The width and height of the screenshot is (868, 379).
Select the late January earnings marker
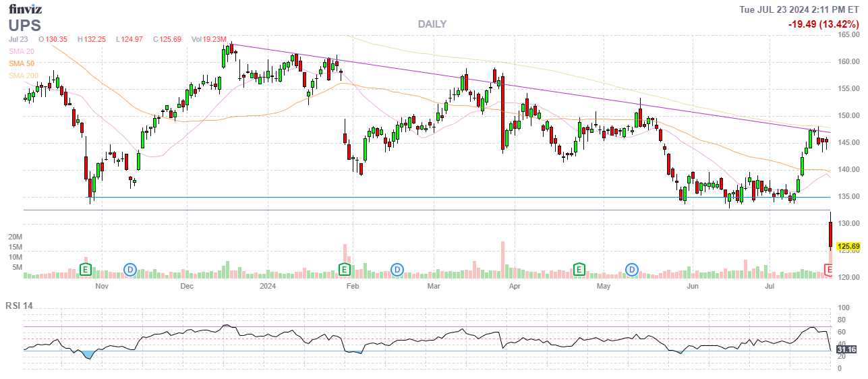point(345,270)
